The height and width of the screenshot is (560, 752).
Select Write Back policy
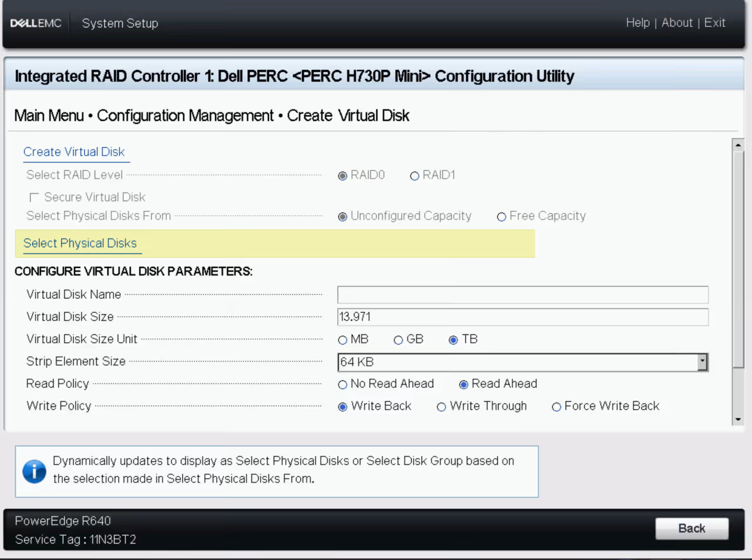(x=343, y=407)
